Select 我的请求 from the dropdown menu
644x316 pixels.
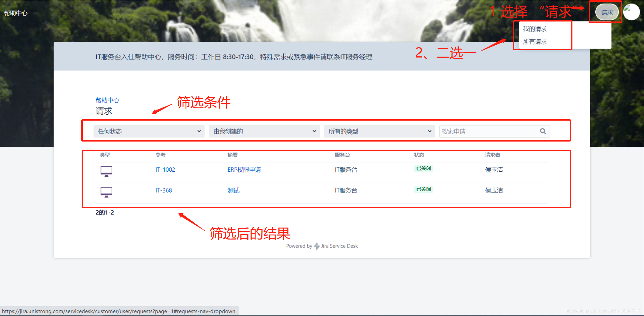coord(535,29)
